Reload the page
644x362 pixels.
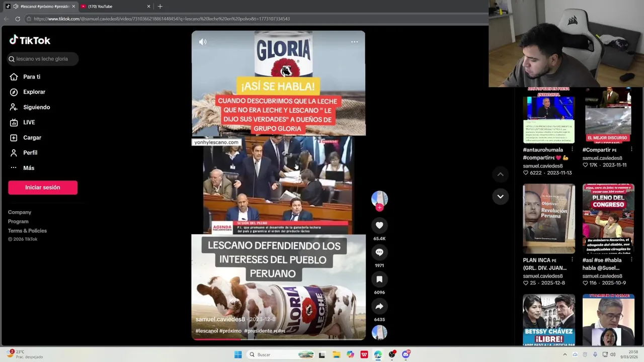[18, 19]
